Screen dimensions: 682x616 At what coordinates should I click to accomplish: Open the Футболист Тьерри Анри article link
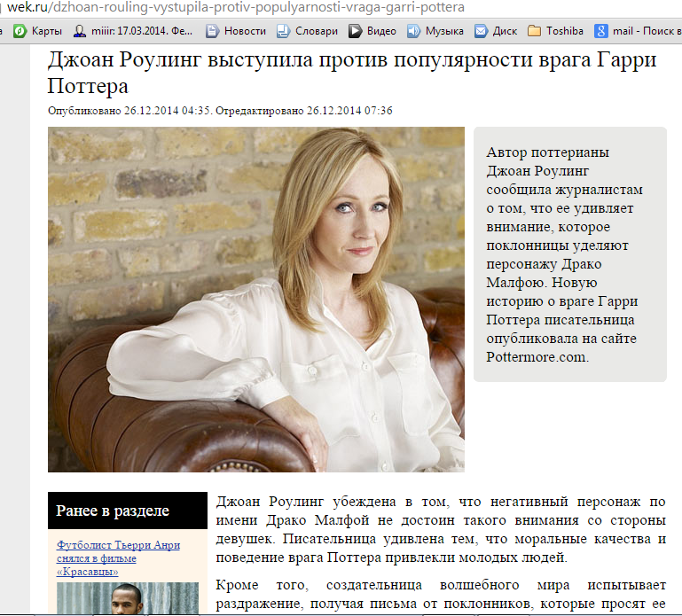click(118, 558)
